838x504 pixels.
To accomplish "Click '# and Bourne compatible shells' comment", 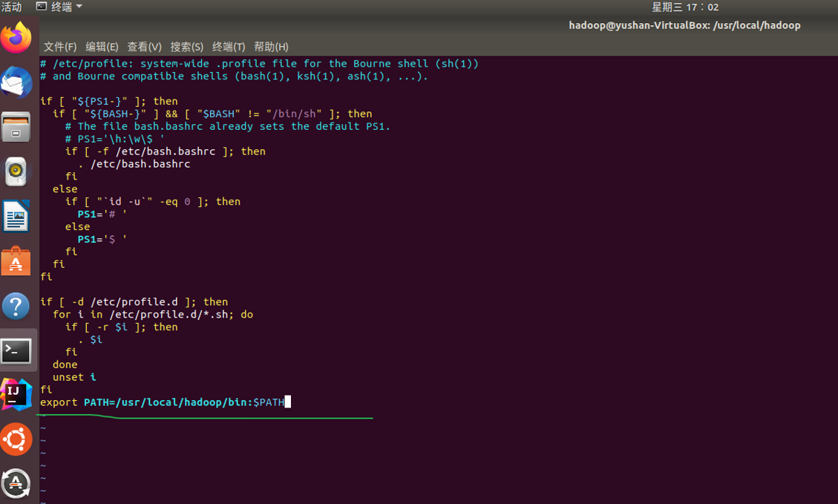I will coord(234,76).
